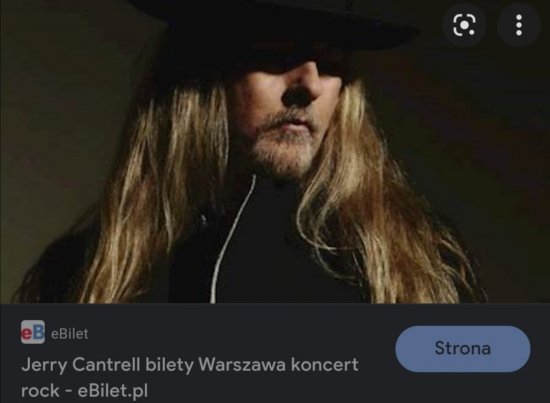
Task: Tap the white zipper on the jacket
Action: (x=232, y=239)
